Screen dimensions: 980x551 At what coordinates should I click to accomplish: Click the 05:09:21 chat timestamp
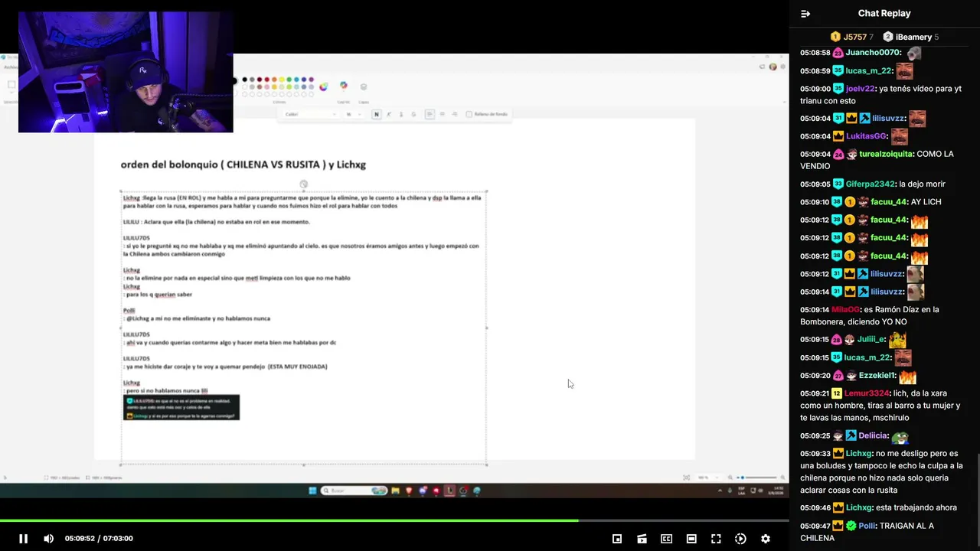click(815, 393)
